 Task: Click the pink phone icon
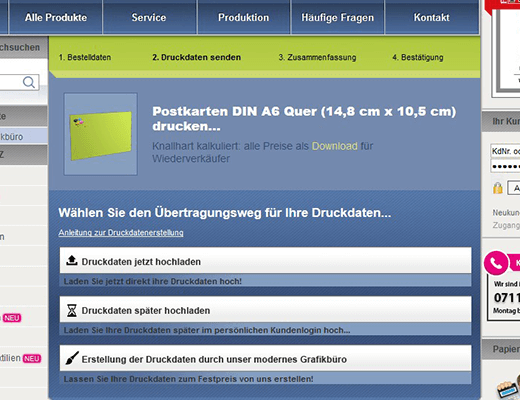496,263
